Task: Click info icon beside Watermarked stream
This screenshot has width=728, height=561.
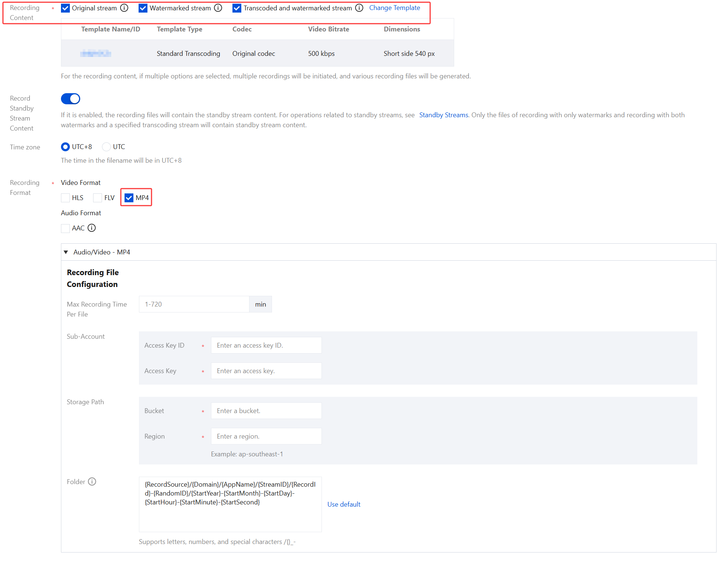Action: click(218, 8)
